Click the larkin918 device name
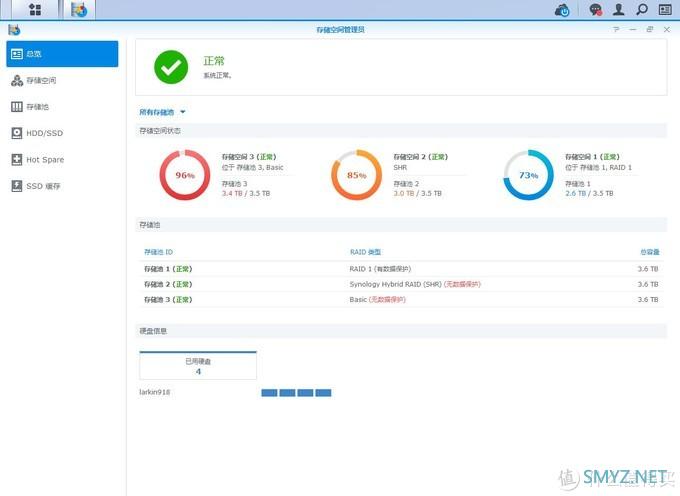 coord(154,392)
